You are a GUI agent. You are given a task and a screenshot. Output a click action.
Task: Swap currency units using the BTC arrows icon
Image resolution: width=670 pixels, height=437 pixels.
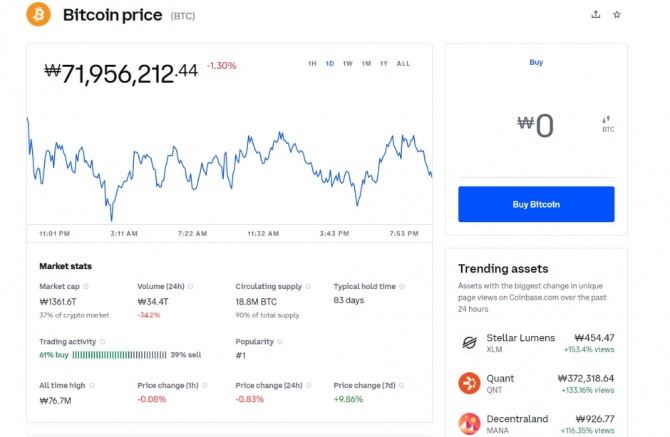pos(607,121)
